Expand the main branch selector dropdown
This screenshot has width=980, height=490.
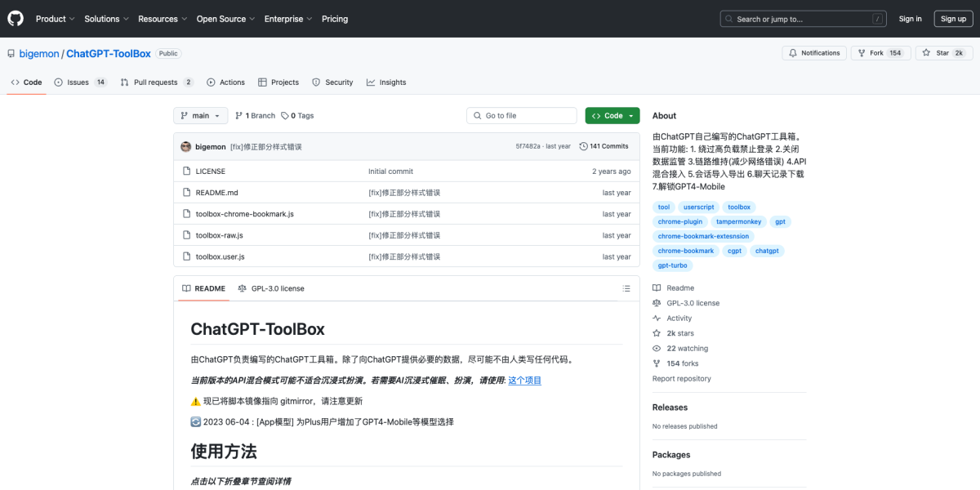coord(200,115)
